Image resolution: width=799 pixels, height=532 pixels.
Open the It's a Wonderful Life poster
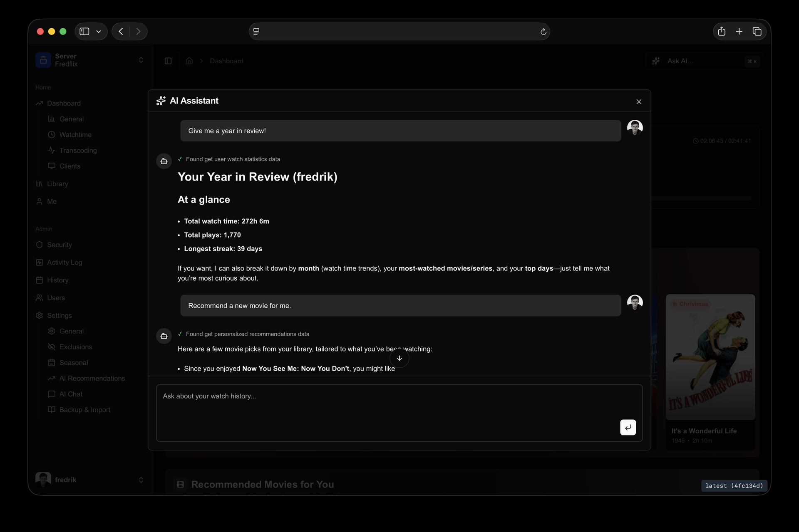(710, 357)
